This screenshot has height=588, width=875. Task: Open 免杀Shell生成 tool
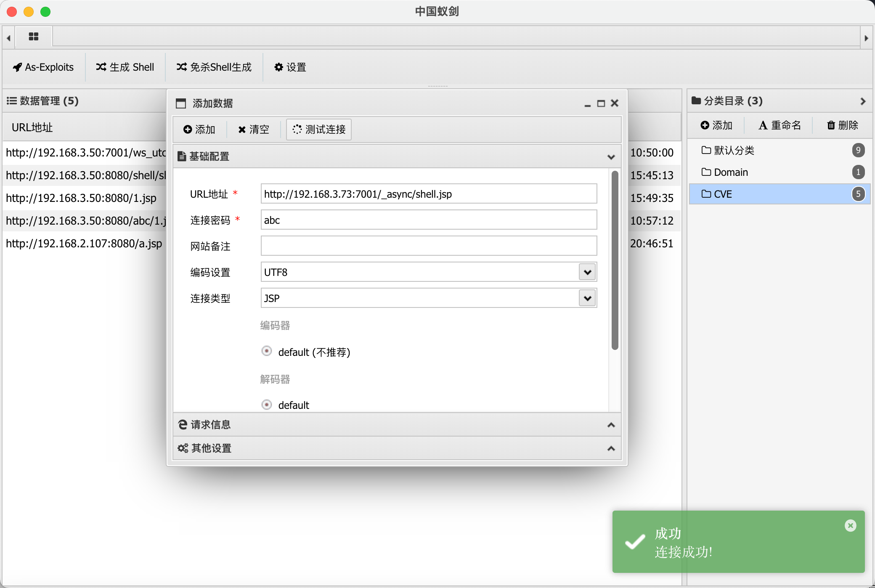pyautogui.click(x=214, y=67)
